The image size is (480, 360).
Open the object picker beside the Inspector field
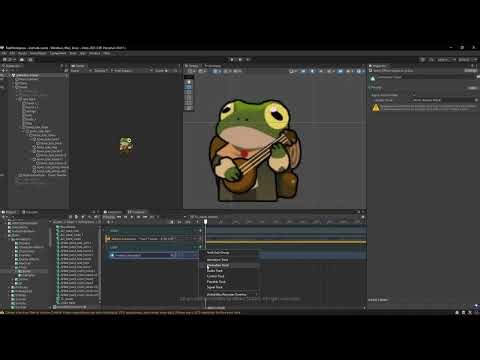click(476, 100)
